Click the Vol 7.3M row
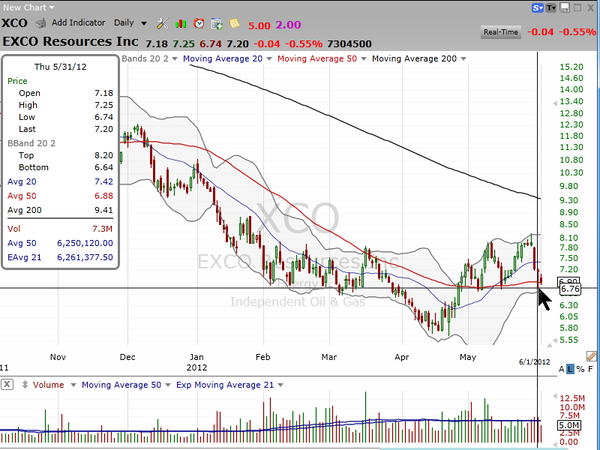This screenshot has height=450, width=600. [x=60, y=229]
